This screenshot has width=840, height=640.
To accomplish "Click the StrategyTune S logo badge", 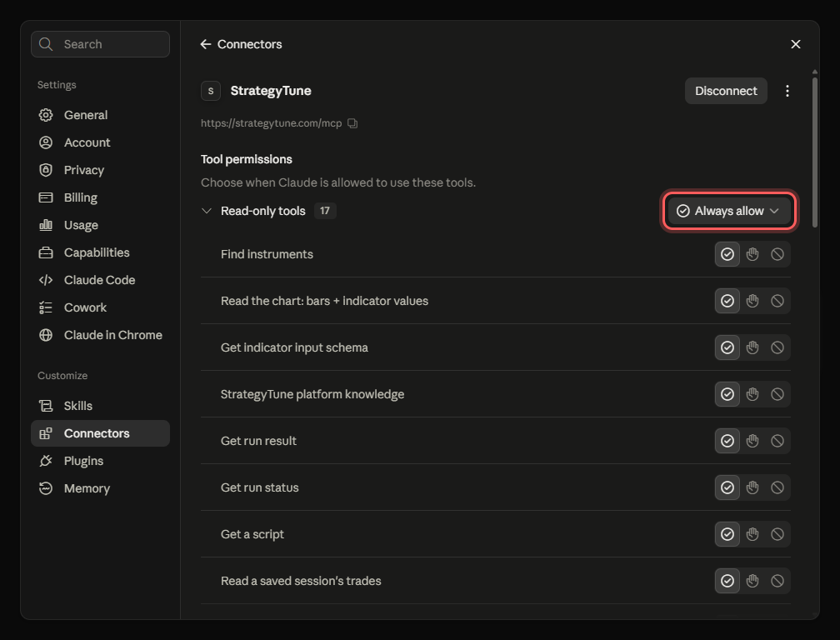I will point(211,91).
